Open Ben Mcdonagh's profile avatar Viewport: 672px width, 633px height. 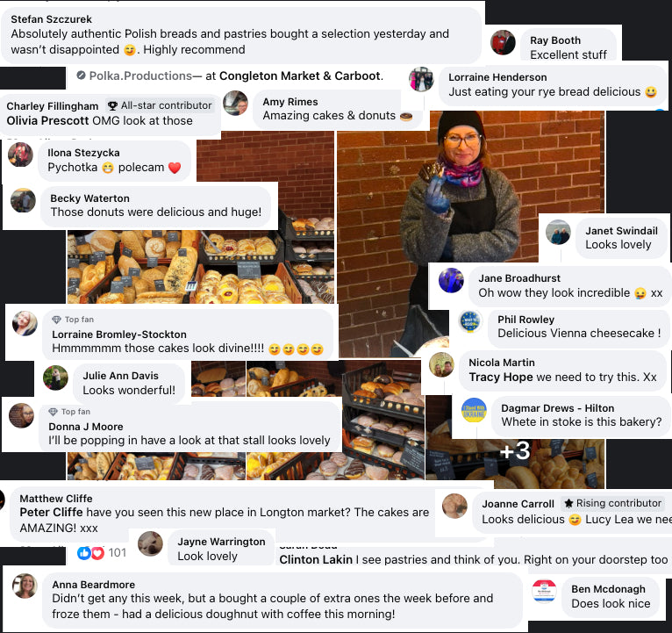[x=544, y=591]
